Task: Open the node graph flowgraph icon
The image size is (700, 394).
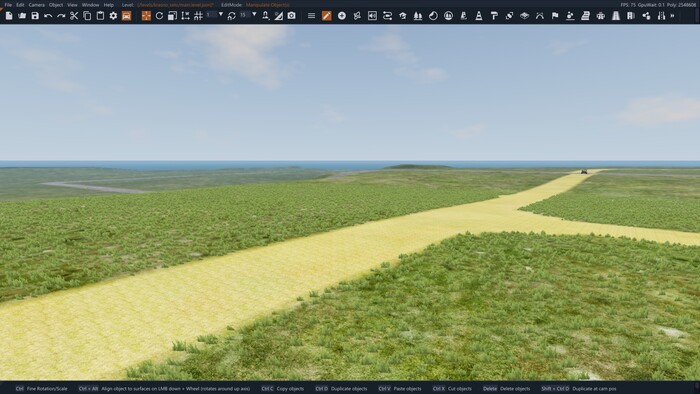Action: coord(646,16)
